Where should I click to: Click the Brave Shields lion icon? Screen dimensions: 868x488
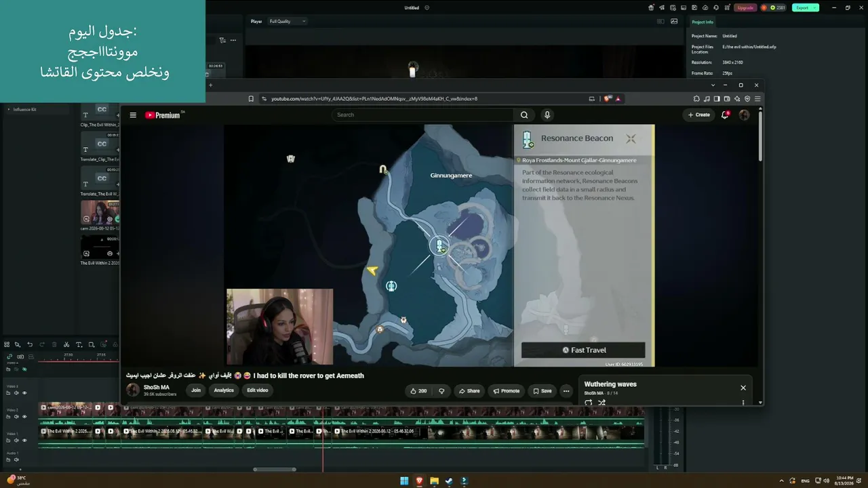click(x=608, y=99)
